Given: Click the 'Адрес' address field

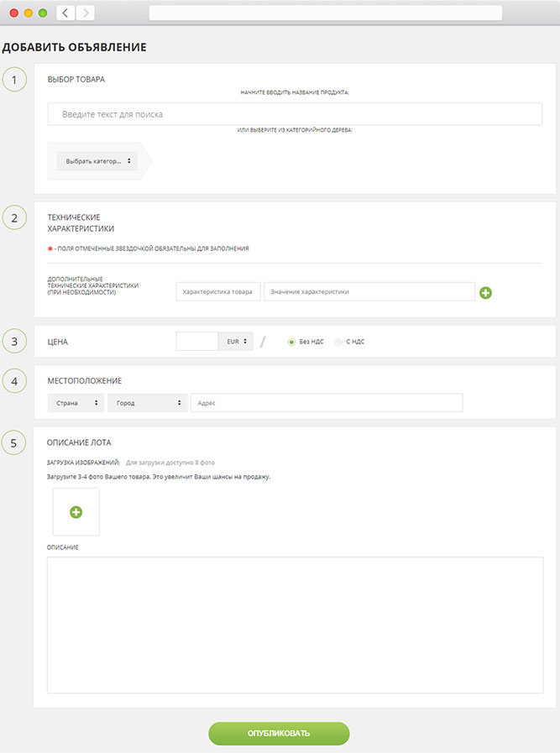Looking at the screenshot, I should [x=327, y=403].
